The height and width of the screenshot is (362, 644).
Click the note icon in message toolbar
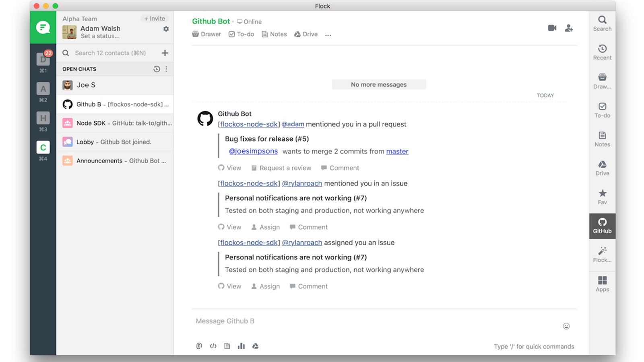click(227, 346)
